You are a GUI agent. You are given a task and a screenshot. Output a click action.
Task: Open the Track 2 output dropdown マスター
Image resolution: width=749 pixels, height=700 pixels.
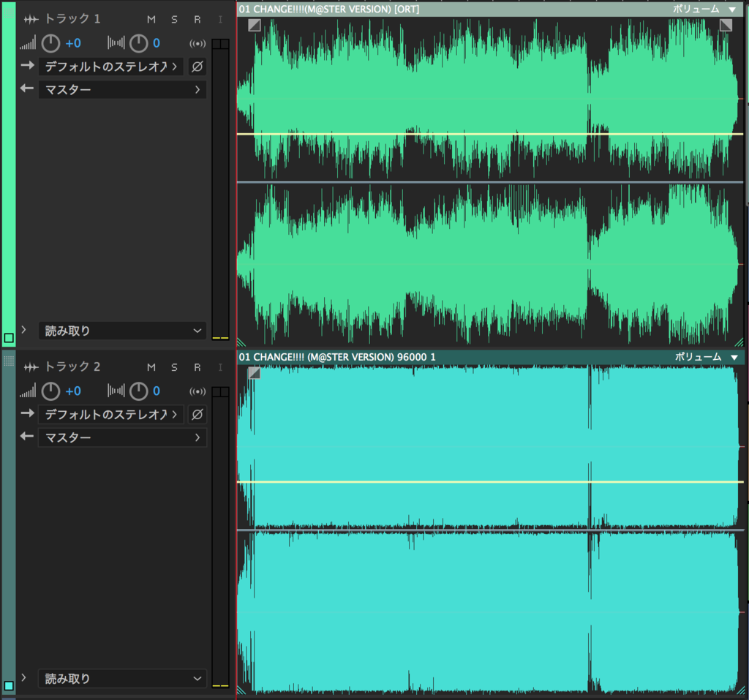pyautogui.click(x=122, y=437)
